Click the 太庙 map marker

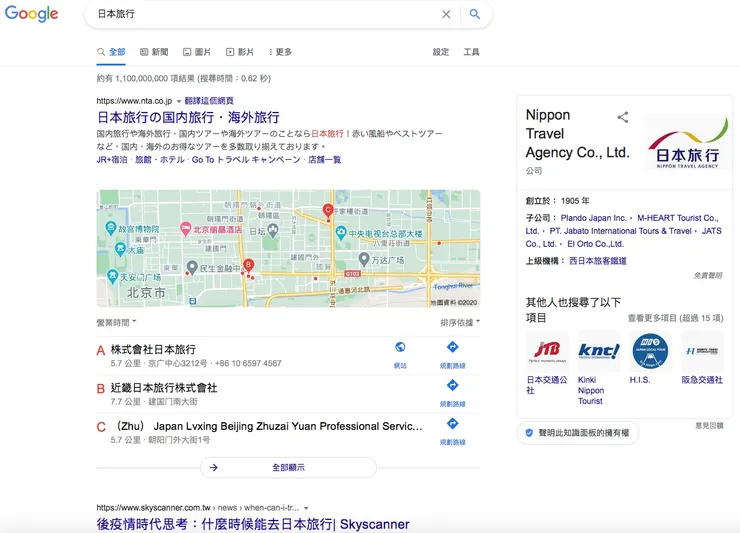pyautogui.click(x=120, y=249)
